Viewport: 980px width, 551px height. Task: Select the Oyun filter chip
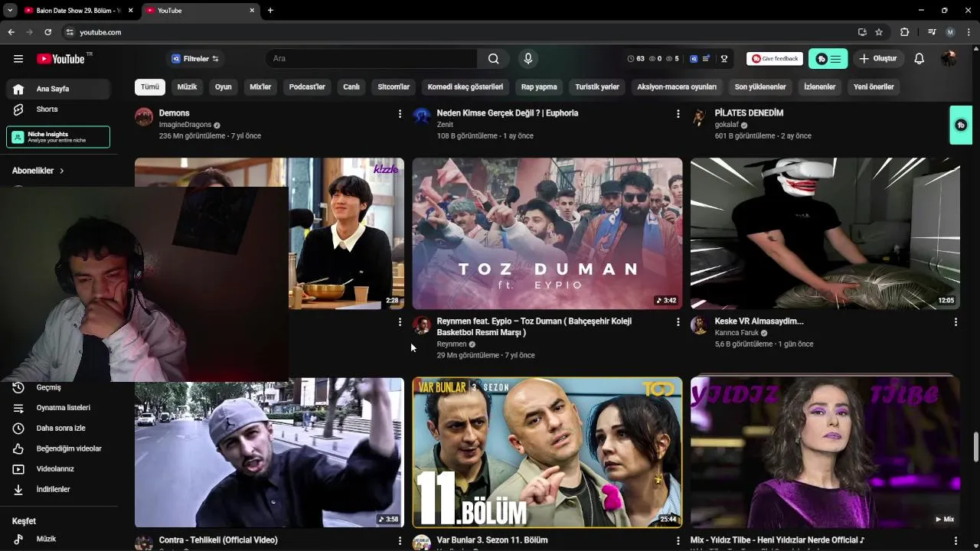(x=224, y=87)
